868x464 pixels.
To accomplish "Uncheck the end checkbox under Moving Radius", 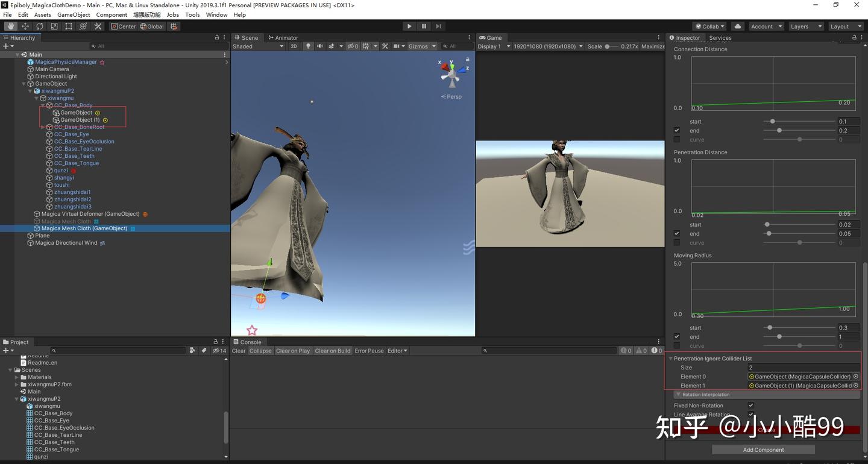I will click(676, 336).
